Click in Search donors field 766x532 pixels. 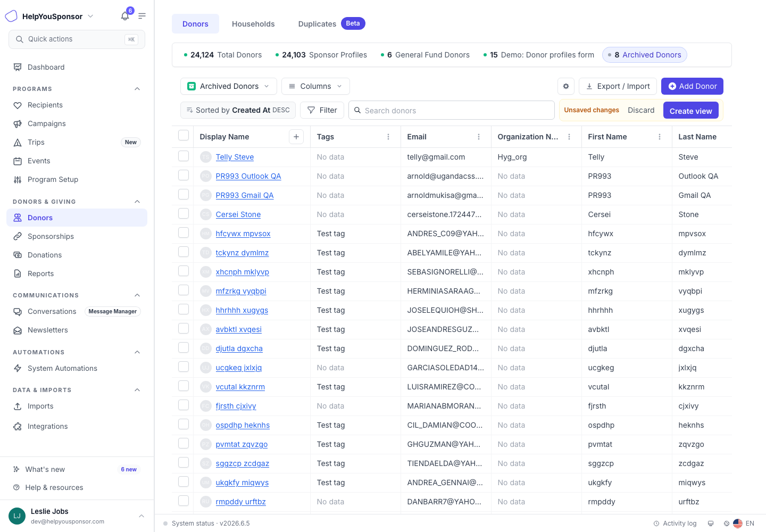pos(452,110)
